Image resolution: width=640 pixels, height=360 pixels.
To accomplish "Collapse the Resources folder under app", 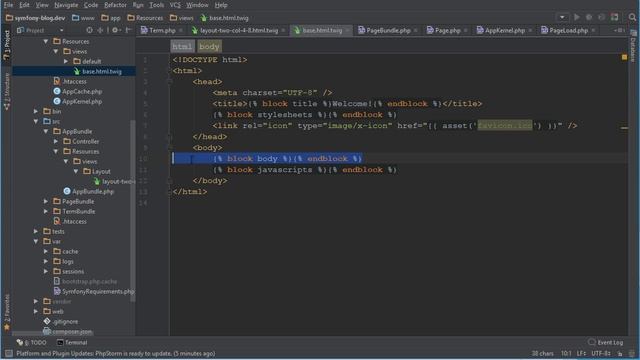I will pyautogui.click(x=46, y=41).
